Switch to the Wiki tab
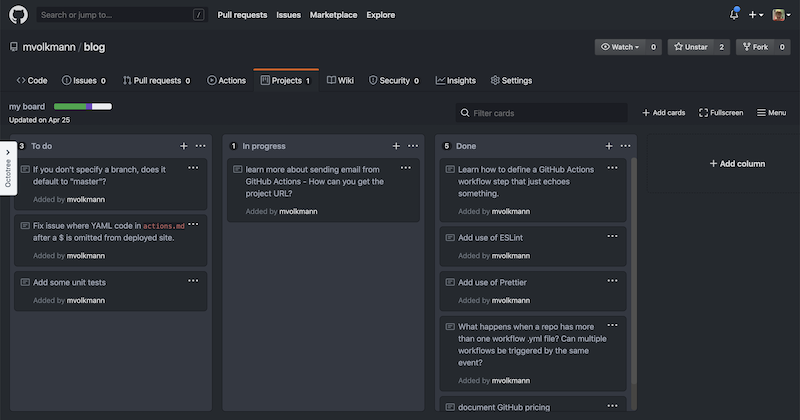The image size is (800, 420). 340,81
